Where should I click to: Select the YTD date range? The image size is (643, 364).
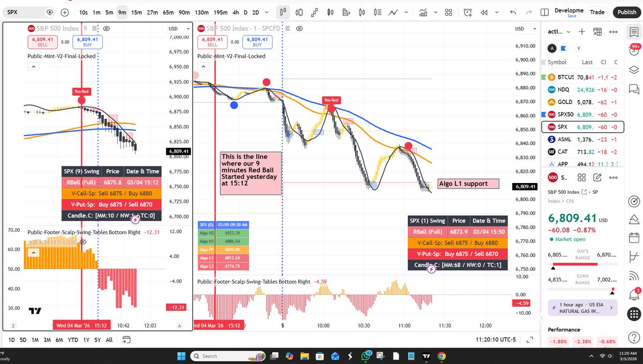coord(73,339)
